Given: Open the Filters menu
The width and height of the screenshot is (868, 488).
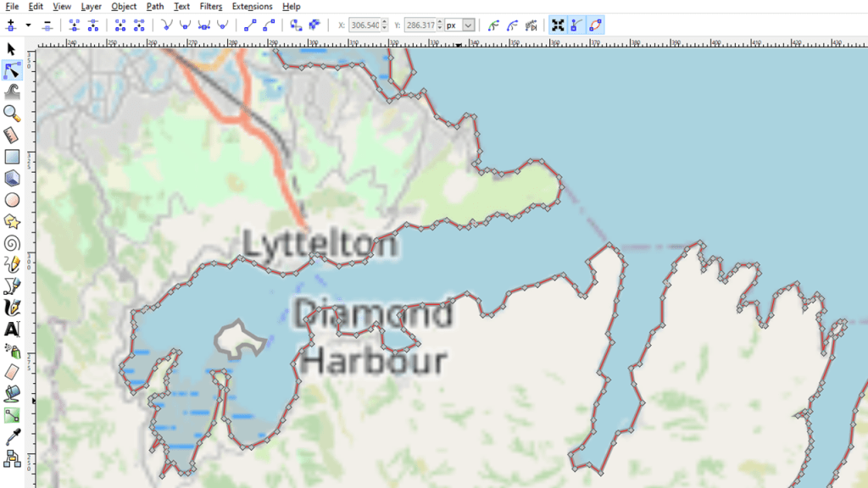Looking at the screenshot, I should pyautogui.click(x=211, y=7).
